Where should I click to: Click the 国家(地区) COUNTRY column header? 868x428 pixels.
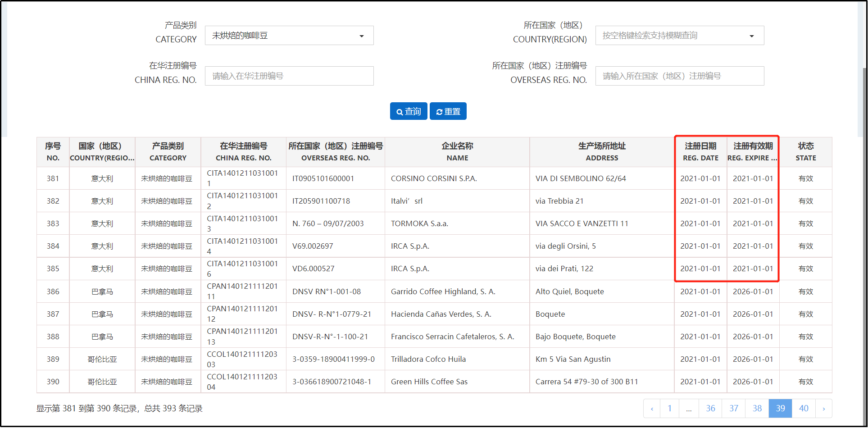tap(102, 152)
